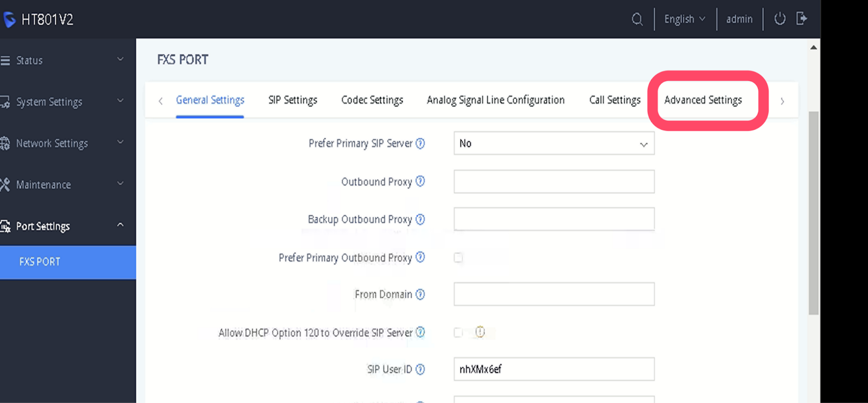
Task: Select FXS PORT in the sidebar
Action: [40, 262]
